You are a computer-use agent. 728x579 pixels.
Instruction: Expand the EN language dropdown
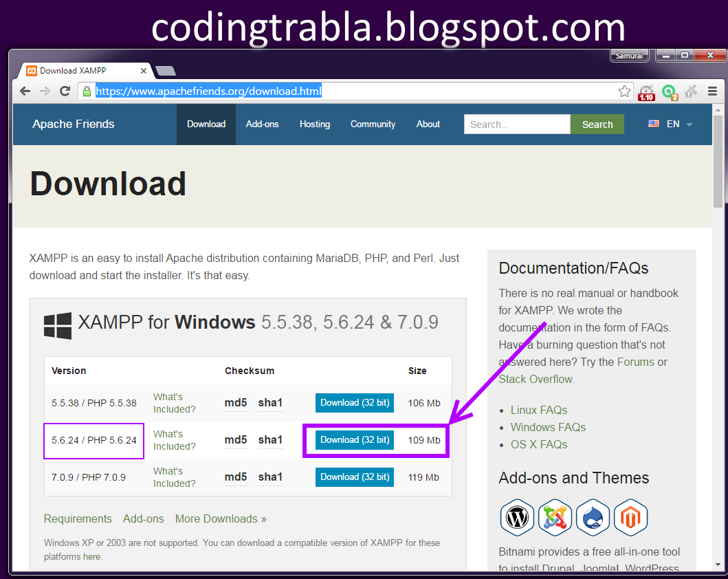[x=679, y=124]
